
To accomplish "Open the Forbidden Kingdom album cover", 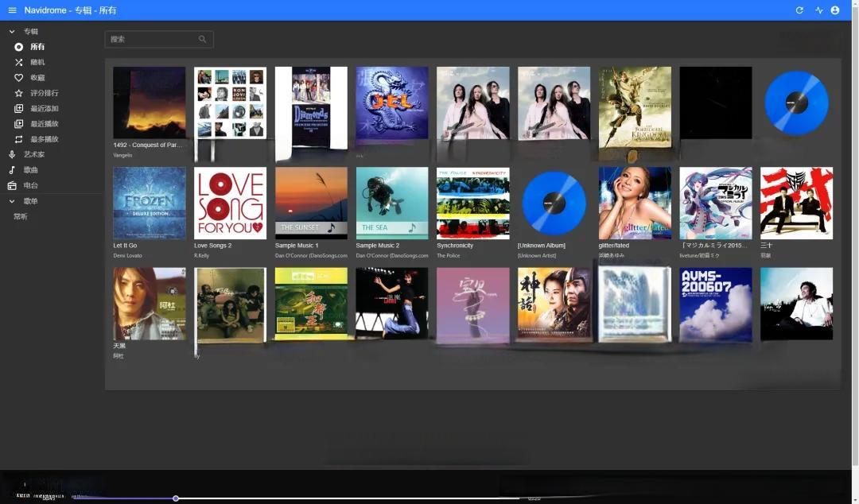I will [x=635, y=107].
